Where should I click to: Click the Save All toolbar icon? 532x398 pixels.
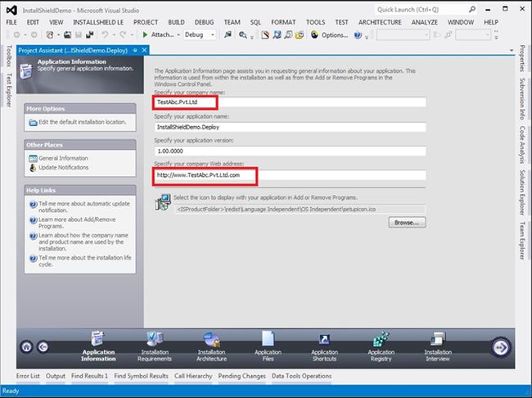coord(89,34)
